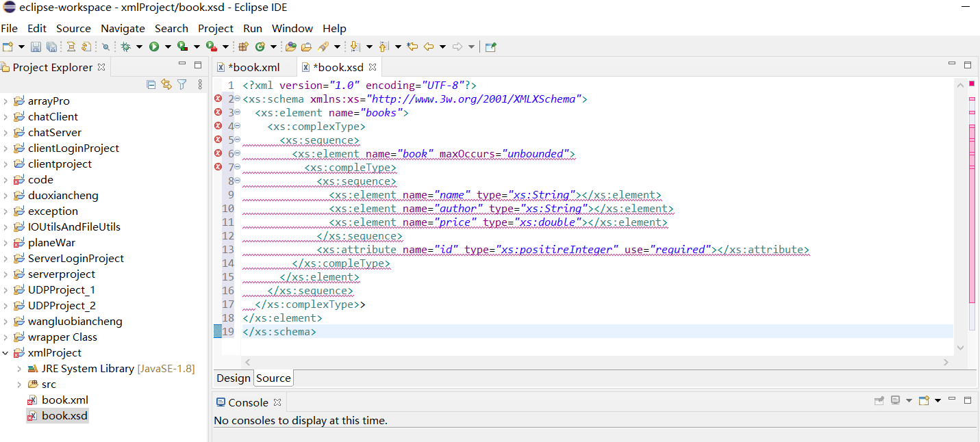The width and height of the screenshot is (980, 442).
Task: Open the Navigate menu
Action: pos(123,28)
